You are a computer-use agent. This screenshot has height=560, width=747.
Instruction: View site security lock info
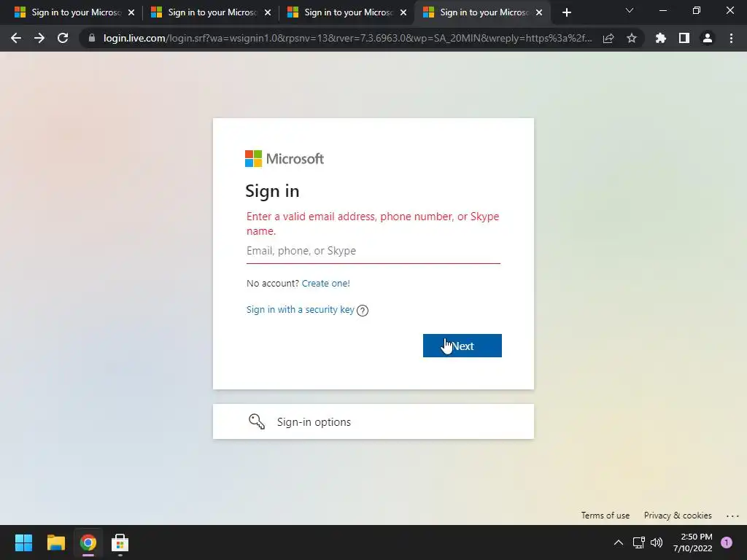[92, 38]
